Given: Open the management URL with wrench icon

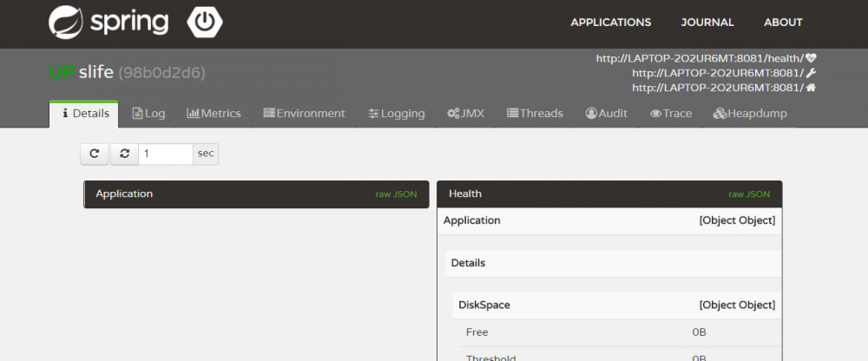Looking at the screenshot, I should (718, 73).
